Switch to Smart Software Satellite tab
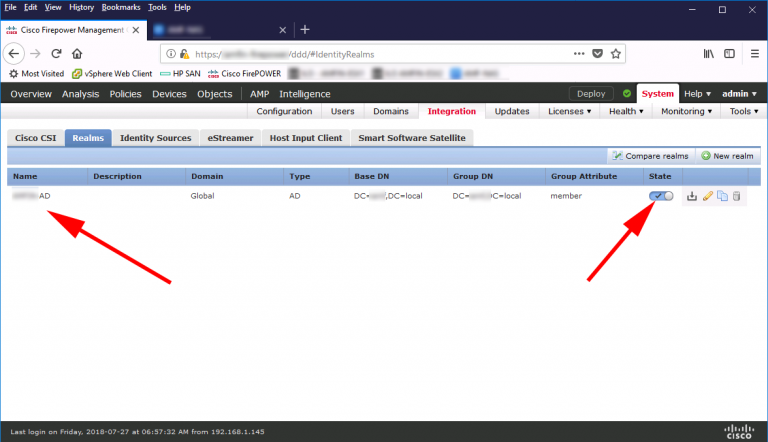The height and width of the screenshot is (442, 768). [412, 138]
